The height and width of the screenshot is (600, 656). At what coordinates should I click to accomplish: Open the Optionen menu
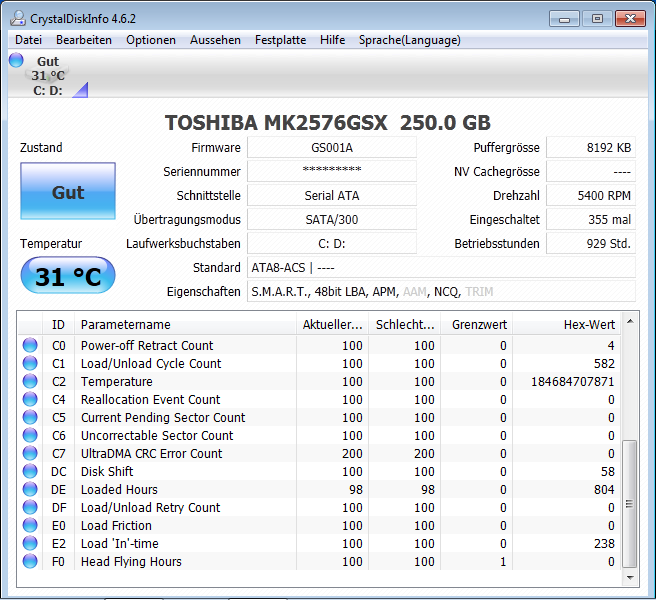pyautogui.click(x=151, y=40)
